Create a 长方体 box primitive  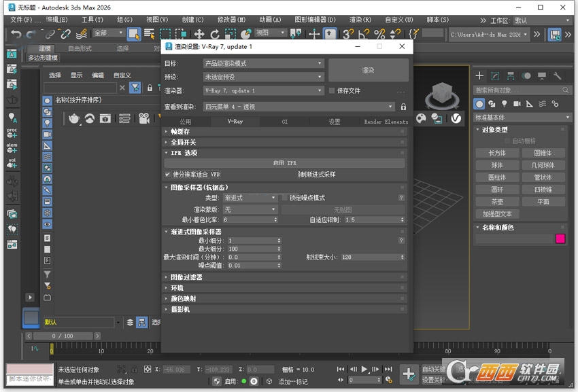coord(497,153)
